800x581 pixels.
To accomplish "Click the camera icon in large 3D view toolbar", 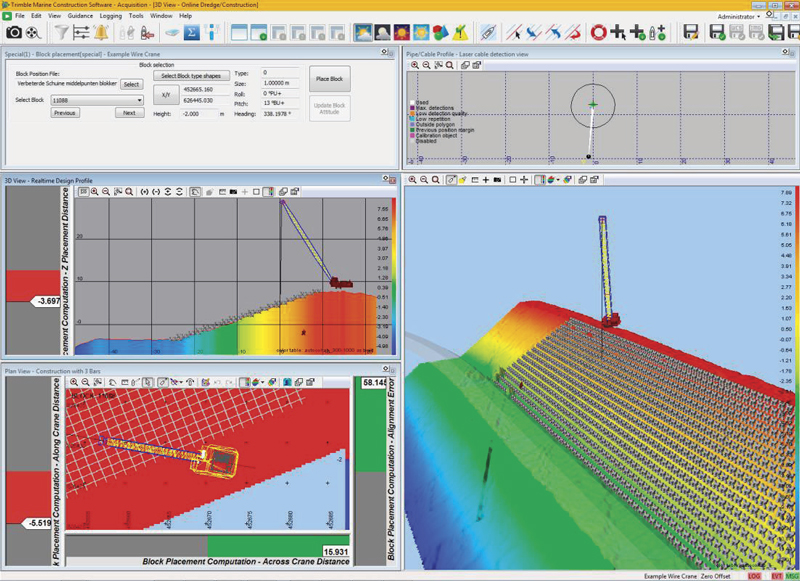I will point(497,180).
